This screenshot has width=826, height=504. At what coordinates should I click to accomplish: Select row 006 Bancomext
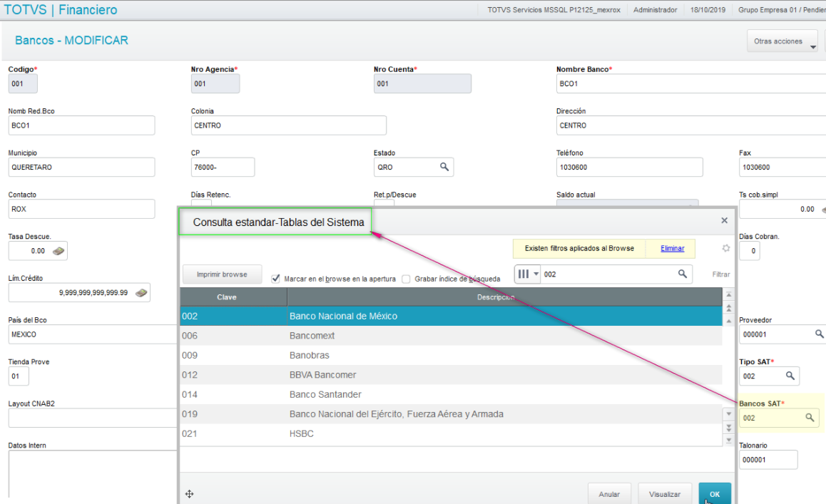pos(451,336)
